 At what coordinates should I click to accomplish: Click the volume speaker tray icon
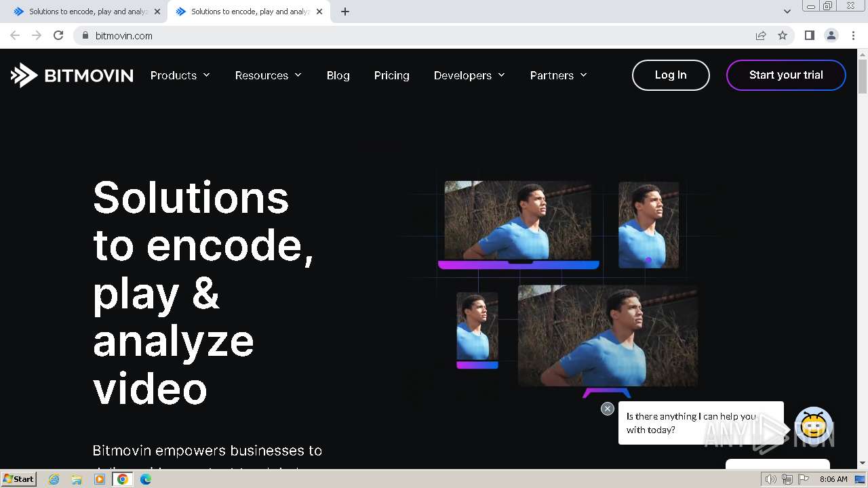pyautogui.click(x=770, y=479)
